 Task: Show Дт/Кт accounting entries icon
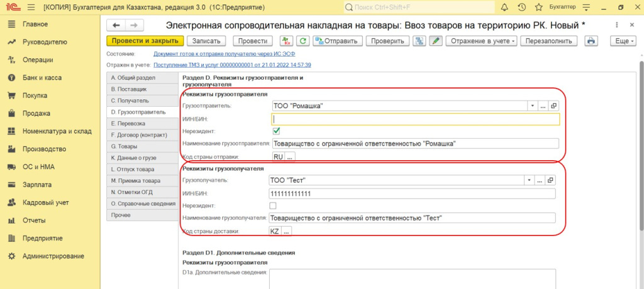(286, 41)
